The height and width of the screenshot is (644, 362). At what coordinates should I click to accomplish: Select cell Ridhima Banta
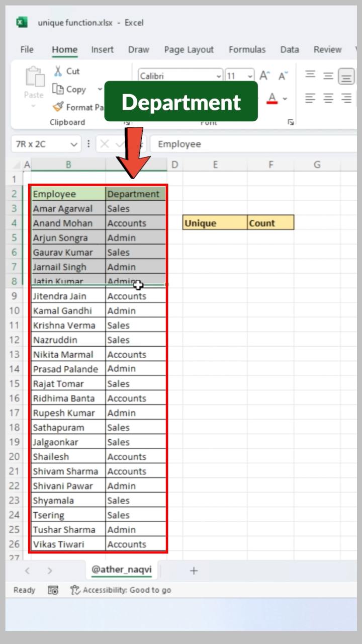click(x=68, y=398)
